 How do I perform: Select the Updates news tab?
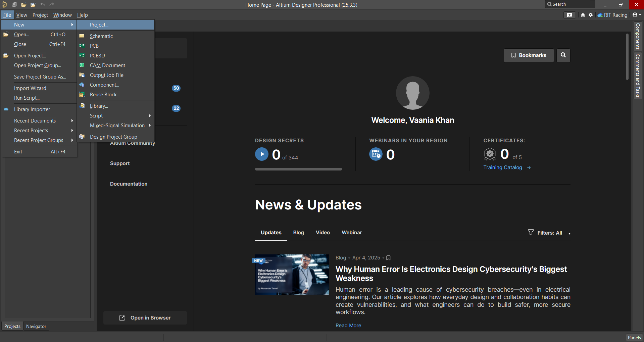(x=271, y=233)
